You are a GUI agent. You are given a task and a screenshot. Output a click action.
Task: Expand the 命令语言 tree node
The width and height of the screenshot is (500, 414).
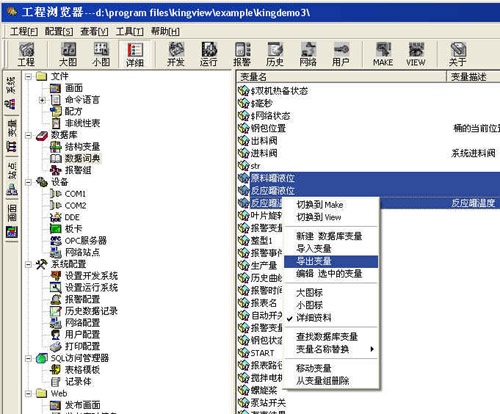(42, 100)
